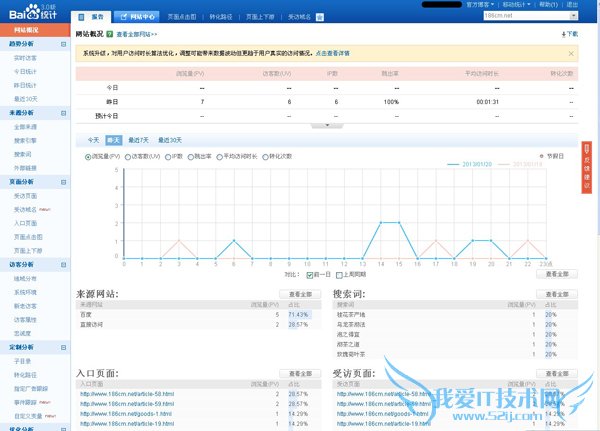
Task: Select the 最近7天 time range tab
Action: (138, 140)
